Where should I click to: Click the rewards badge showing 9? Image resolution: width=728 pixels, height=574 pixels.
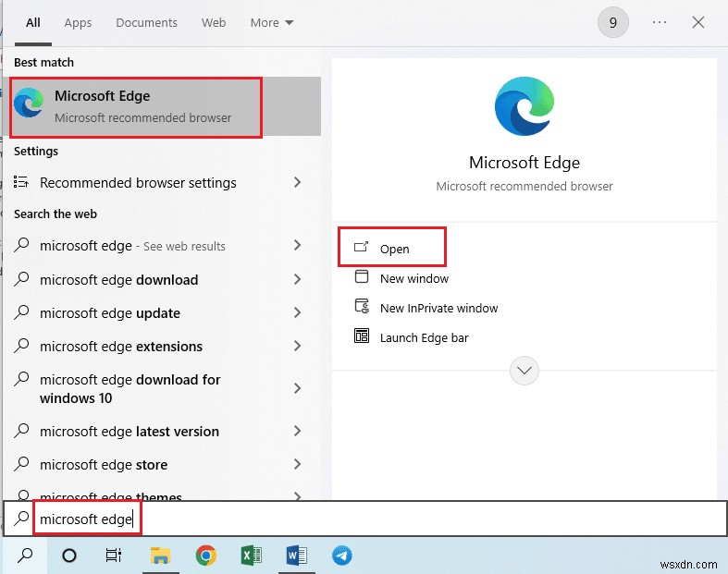point(613,22)
